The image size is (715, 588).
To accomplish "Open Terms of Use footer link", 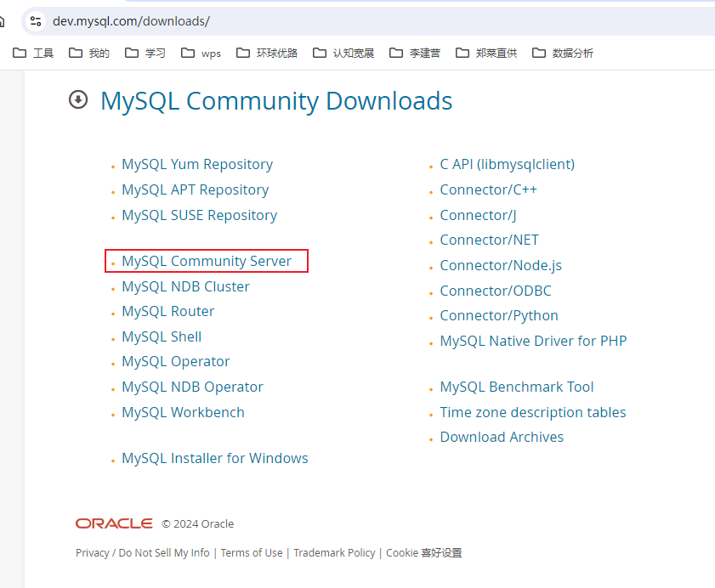I will pos(252,552).
